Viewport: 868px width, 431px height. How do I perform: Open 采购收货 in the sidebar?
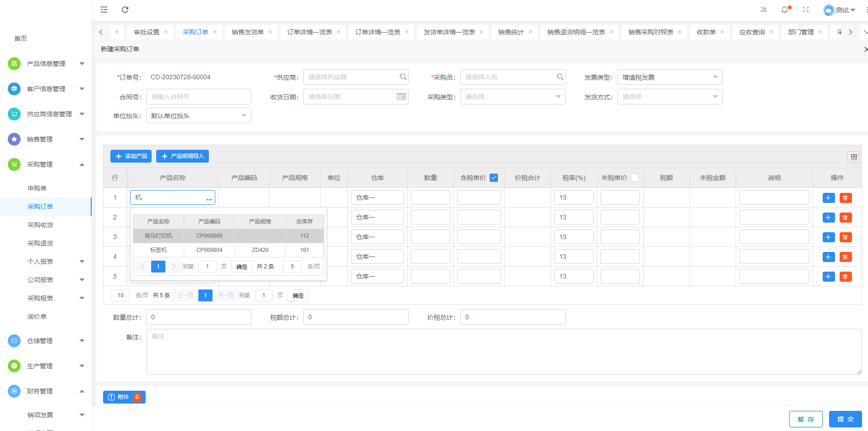tap(40, 225)
